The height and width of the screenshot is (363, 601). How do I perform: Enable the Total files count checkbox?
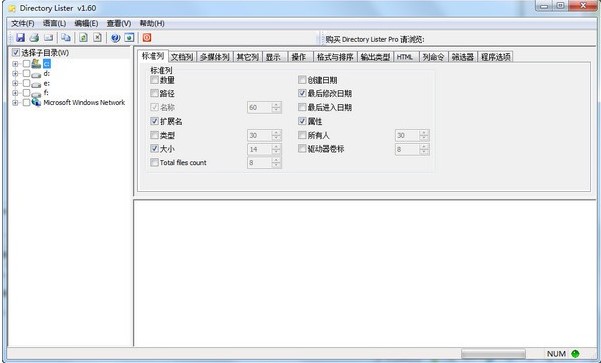click(154, 163)
